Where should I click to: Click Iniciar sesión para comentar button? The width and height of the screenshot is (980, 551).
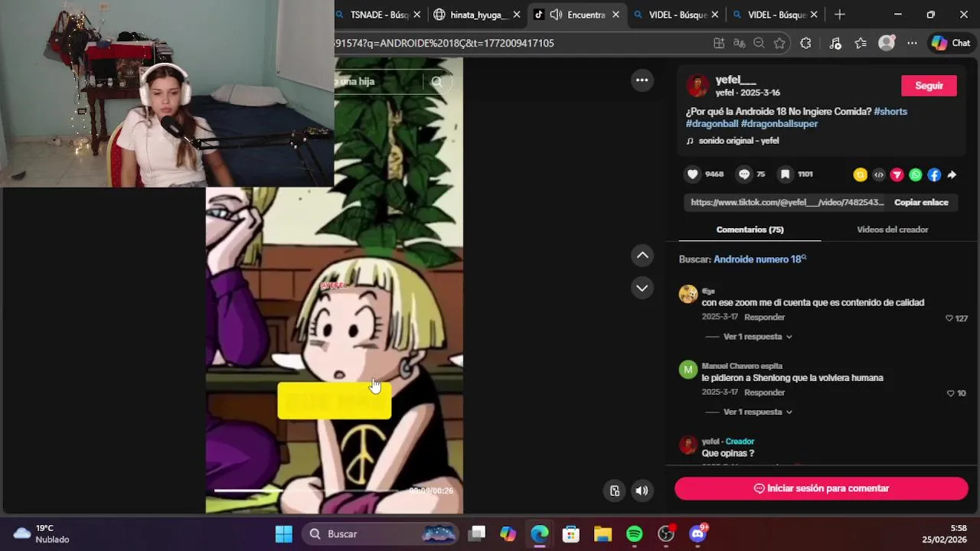[x=822, y=488]
